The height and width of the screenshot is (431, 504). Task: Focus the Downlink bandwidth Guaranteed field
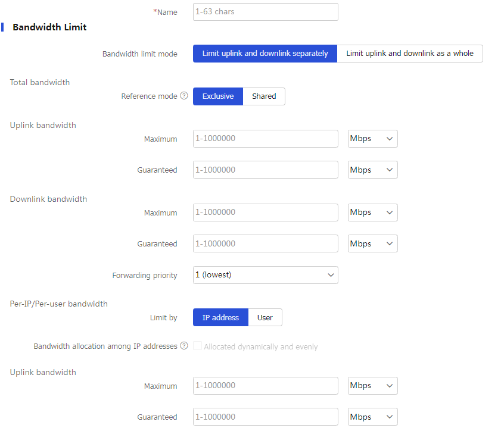(x=266, y=243)
